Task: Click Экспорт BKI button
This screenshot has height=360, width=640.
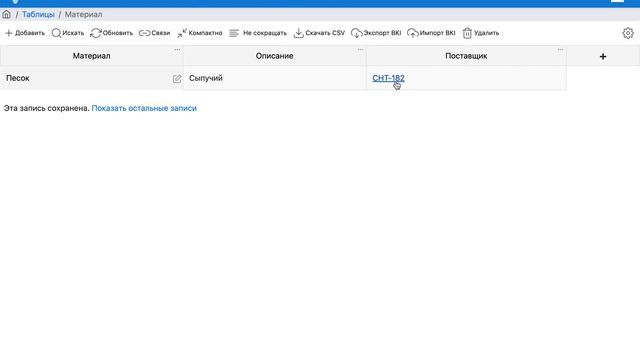Action: coord(376,33)
